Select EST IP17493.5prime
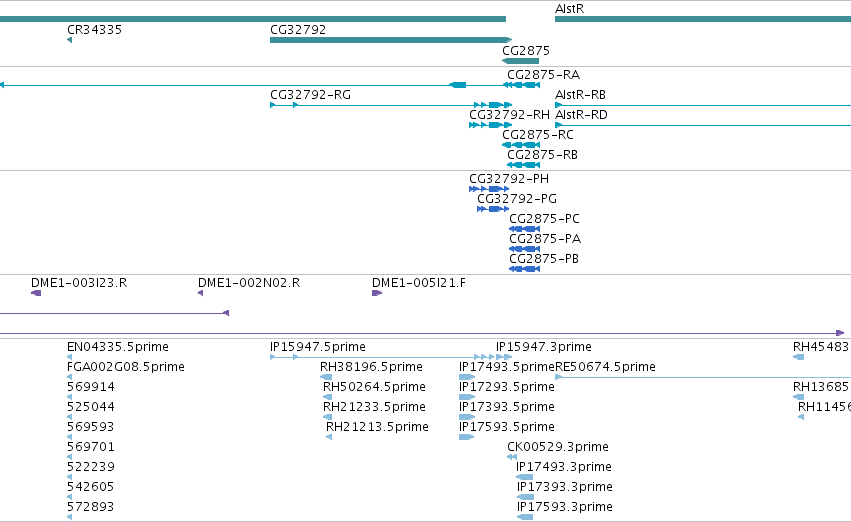This screenshot has height=522, width=851. (467, 377)
